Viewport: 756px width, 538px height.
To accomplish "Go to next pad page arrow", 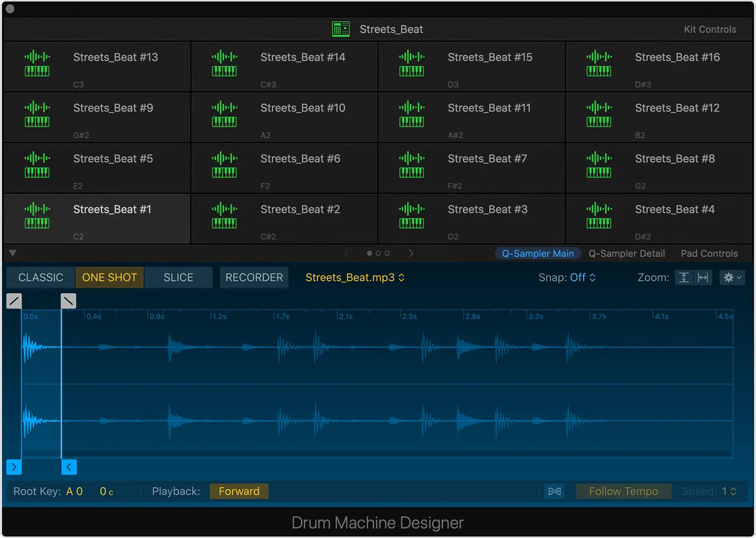I will (411, 253).
